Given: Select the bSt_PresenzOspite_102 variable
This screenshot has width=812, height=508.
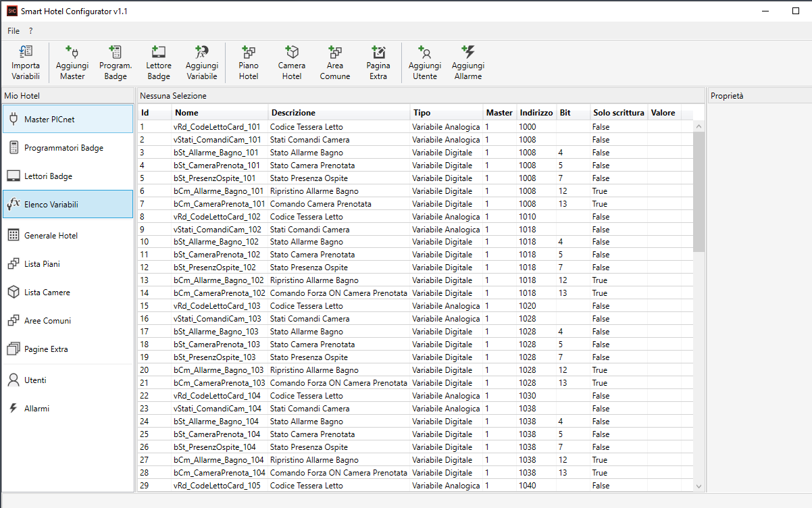Looking at the screenshot, I should (415, 268).
